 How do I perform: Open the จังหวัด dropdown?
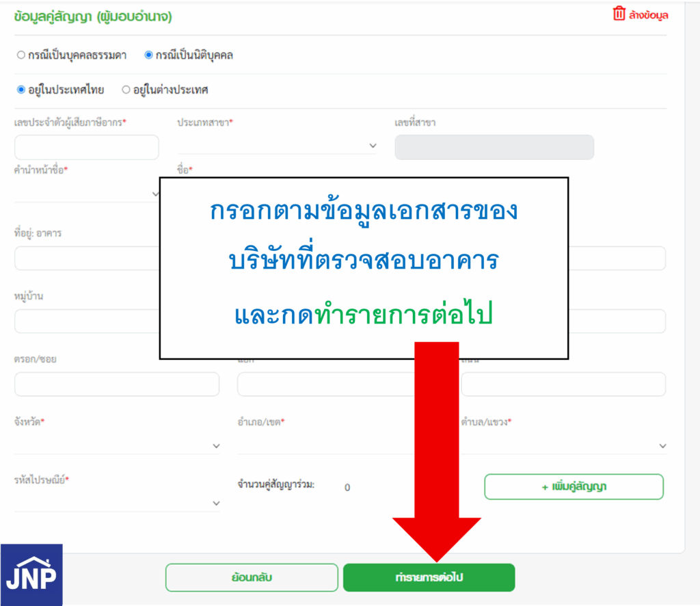click(117, 445)
